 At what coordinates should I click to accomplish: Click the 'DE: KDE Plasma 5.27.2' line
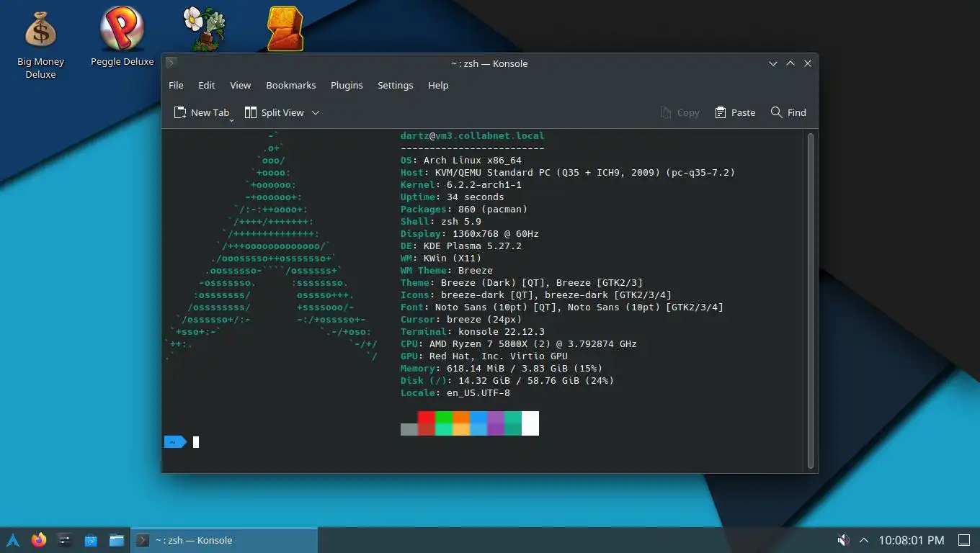point(461,246)
